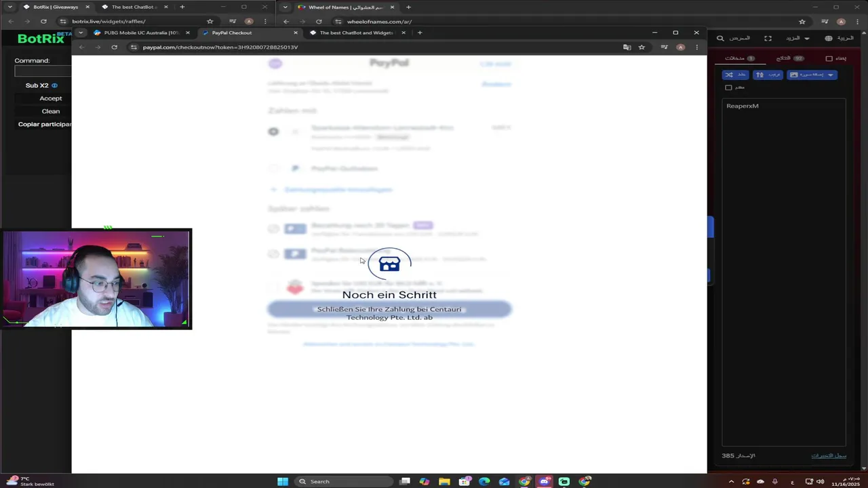Open the BotRix logo
868x488 pixels.
[x=41, y=39]
